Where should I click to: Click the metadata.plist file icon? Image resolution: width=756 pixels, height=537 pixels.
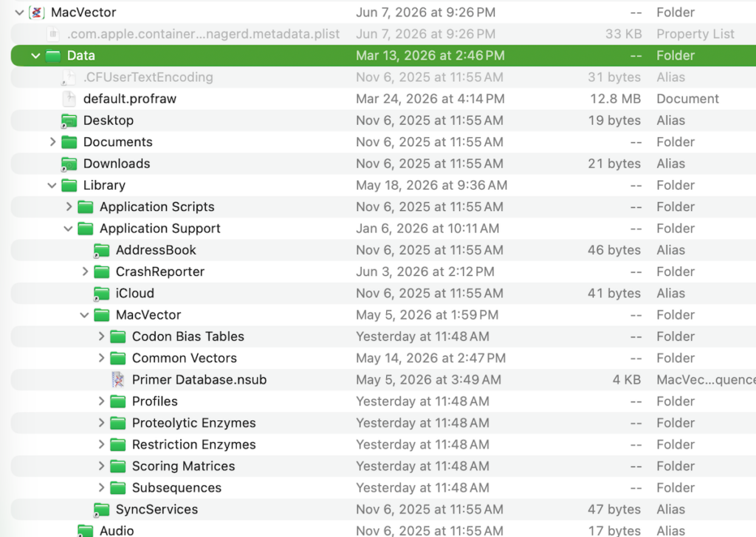53,34
